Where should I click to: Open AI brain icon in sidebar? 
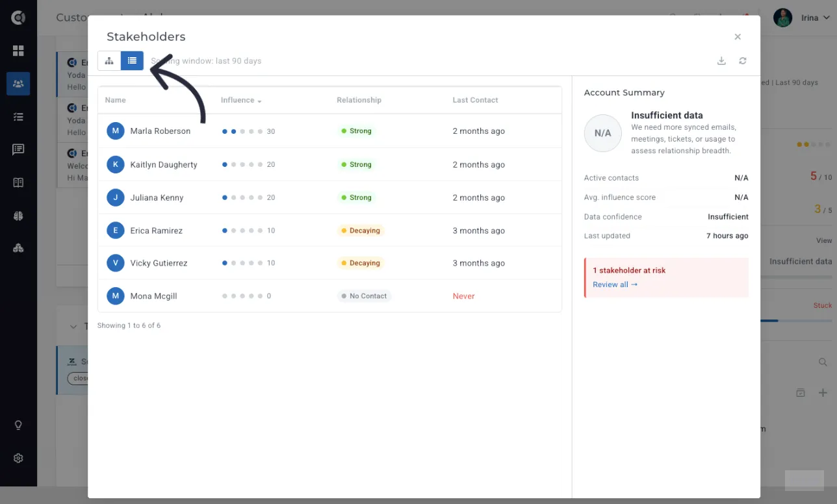18,216
